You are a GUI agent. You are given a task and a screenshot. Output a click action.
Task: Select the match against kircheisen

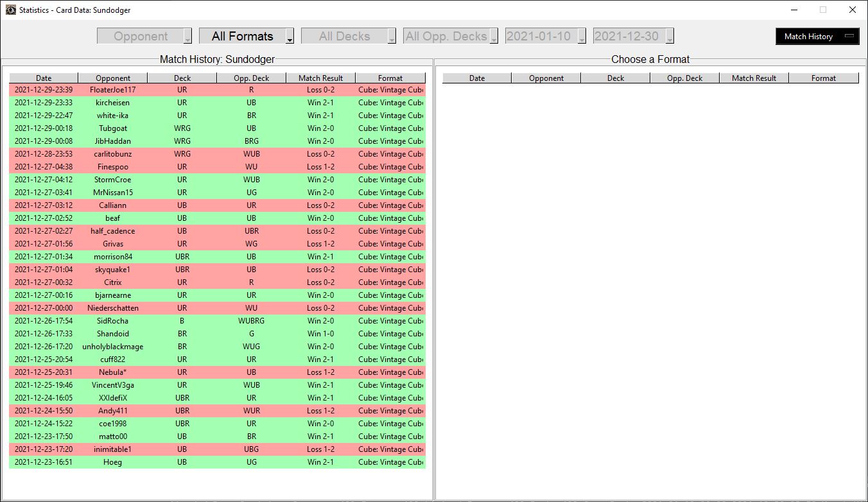pyautogui.click(x=217, y=103)
